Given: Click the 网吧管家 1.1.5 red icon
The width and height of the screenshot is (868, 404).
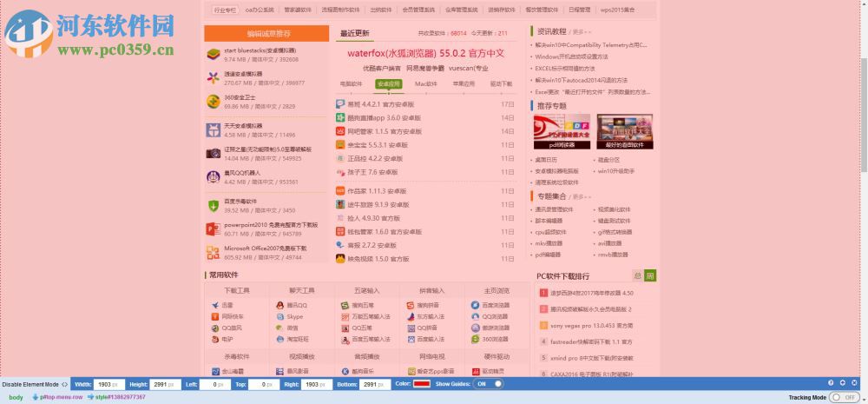Looking at the screenshot, I should coord(340,131).
